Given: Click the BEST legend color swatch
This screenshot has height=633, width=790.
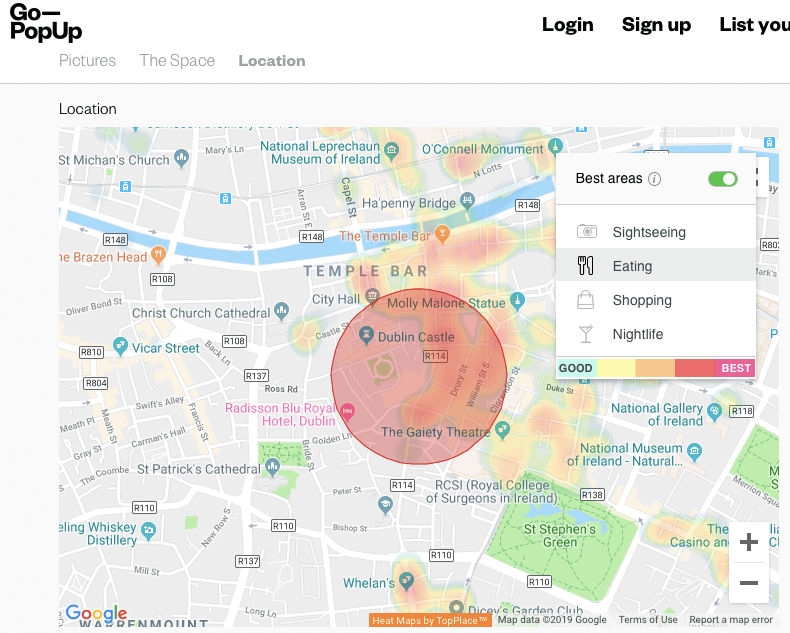Looking at the screenshot, I should [735, 368].
